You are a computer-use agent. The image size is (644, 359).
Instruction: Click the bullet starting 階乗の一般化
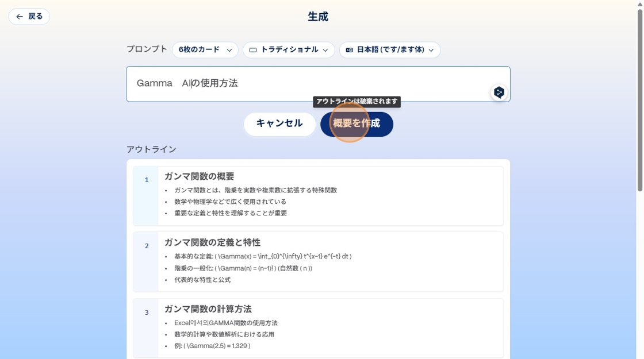(243, 268)
